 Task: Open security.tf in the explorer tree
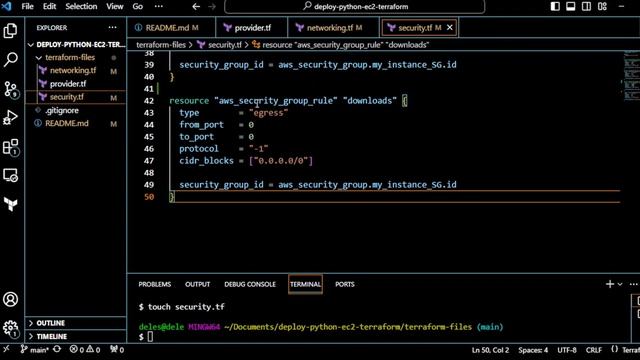point(76,97)
